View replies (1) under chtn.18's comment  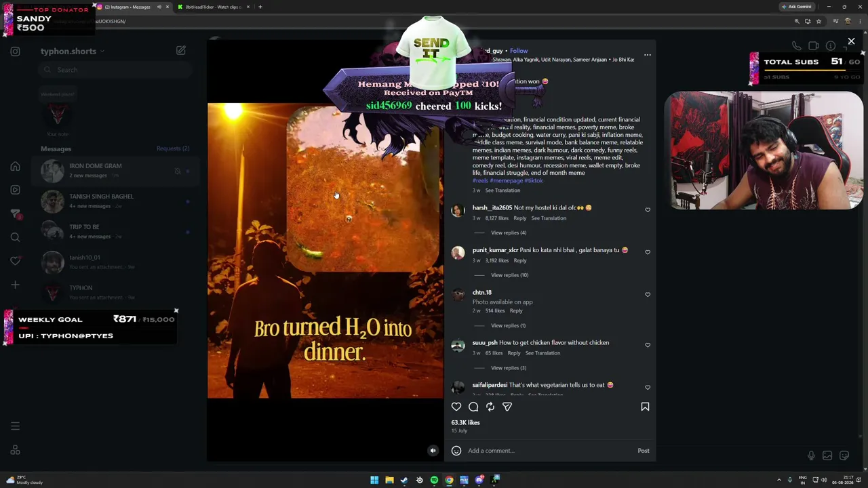[x=509, y=325]
